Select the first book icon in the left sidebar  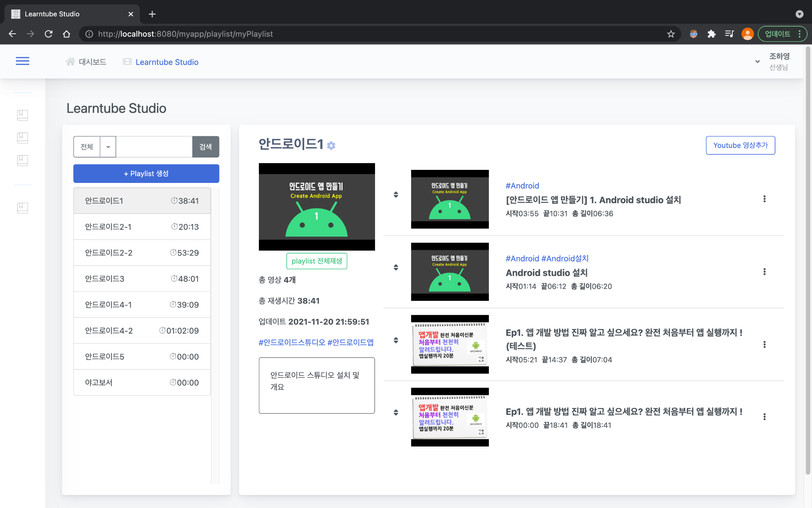point(23,115)
